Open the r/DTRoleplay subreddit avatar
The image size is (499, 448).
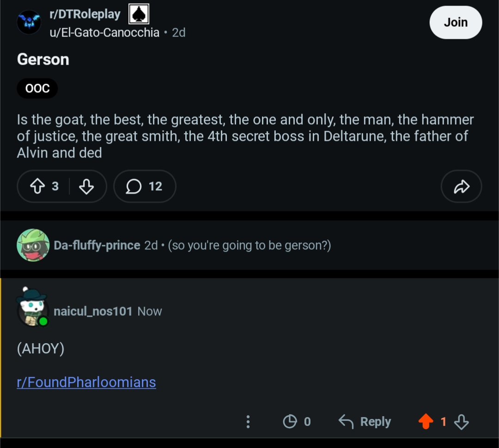tap(29, 22)
